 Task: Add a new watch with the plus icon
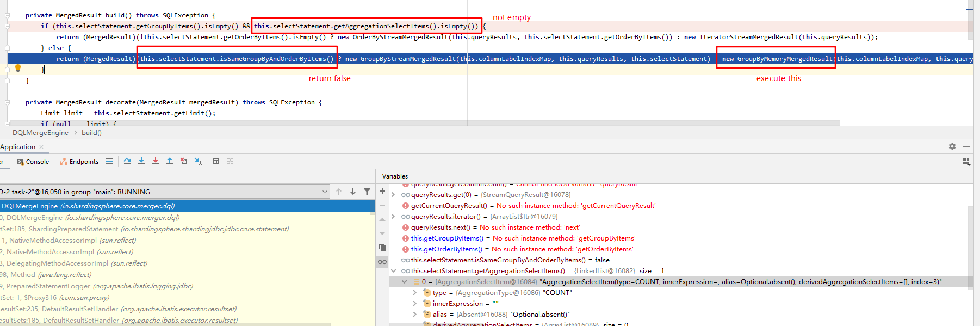(x=382, y=191)
